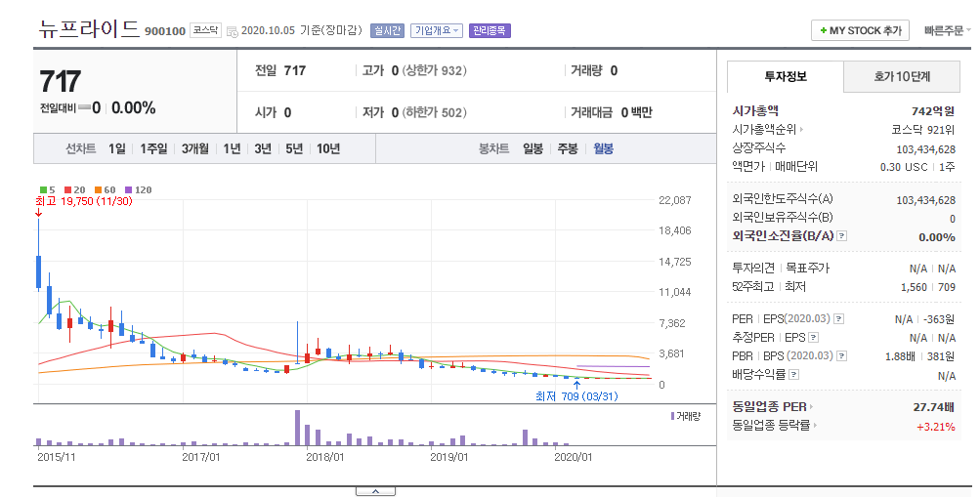The height and width of the screenshot is (497, 980).
Task: Click the 상장주식수 value 103,434,628
Action: tap(925, 149)
